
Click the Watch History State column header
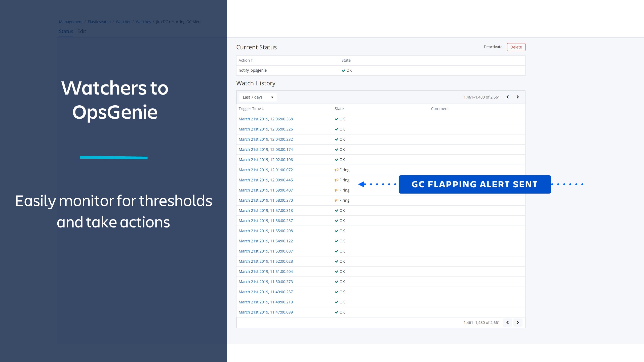(339, 109)
